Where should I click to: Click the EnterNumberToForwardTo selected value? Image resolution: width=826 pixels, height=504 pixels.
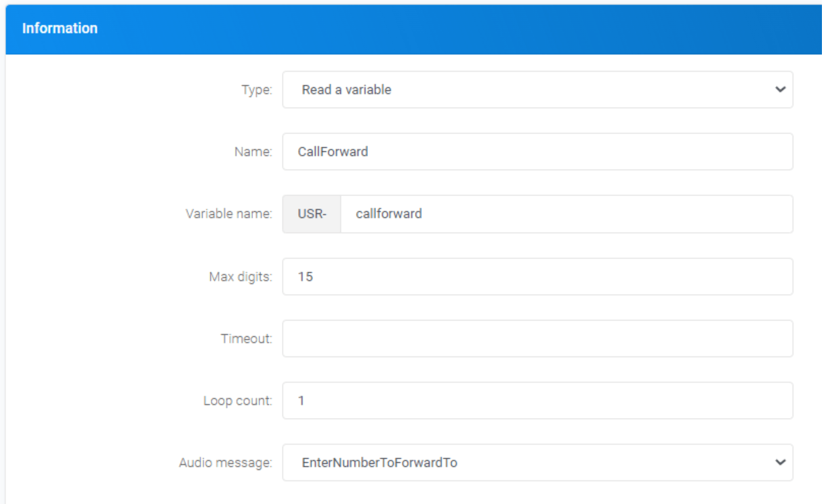point(379,463)
